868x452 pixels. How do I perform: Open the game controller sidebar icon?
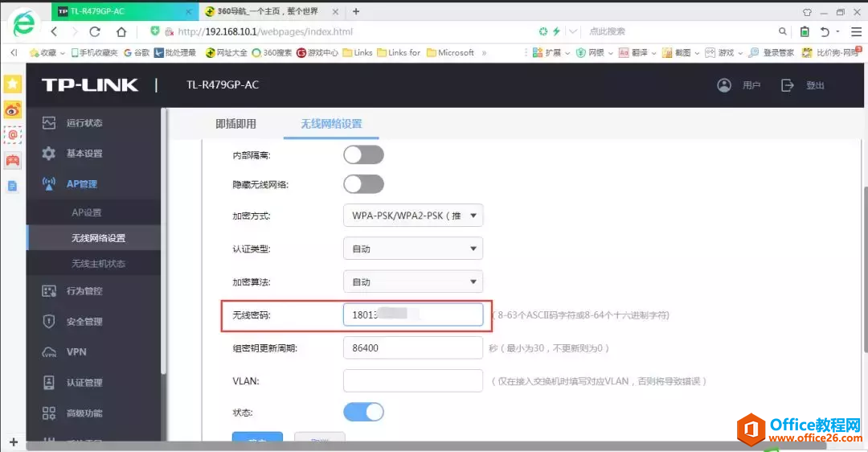13,160
